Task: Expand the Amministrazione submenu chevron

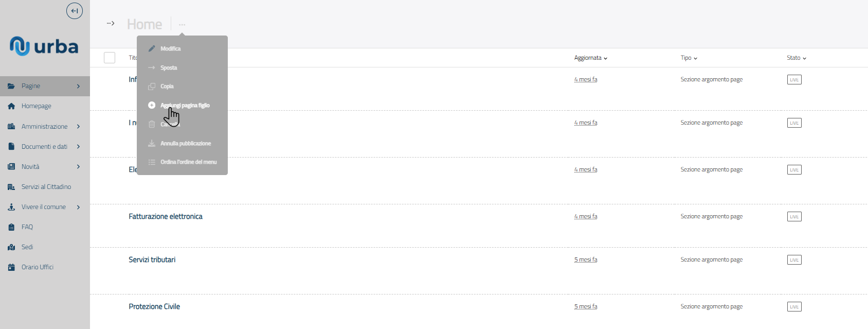Action: 78,126
